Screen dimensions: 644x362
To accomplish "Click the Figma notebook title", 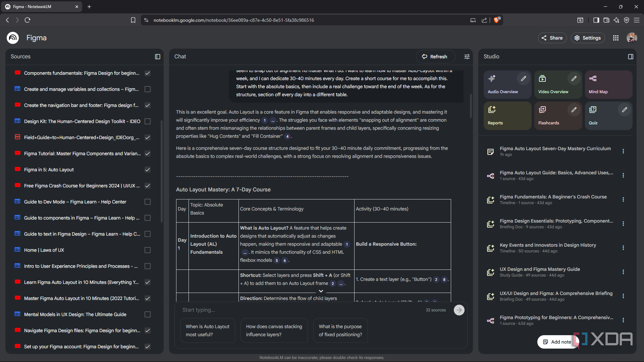I will (x=37, y=38).
